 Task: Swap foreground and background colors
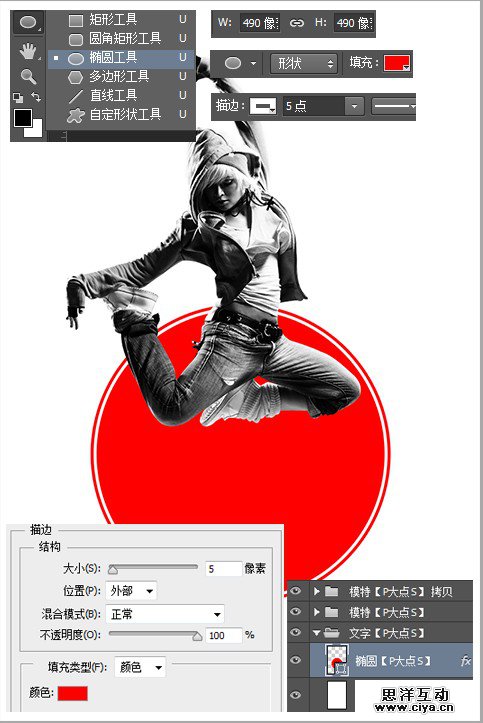click(36, 97)
